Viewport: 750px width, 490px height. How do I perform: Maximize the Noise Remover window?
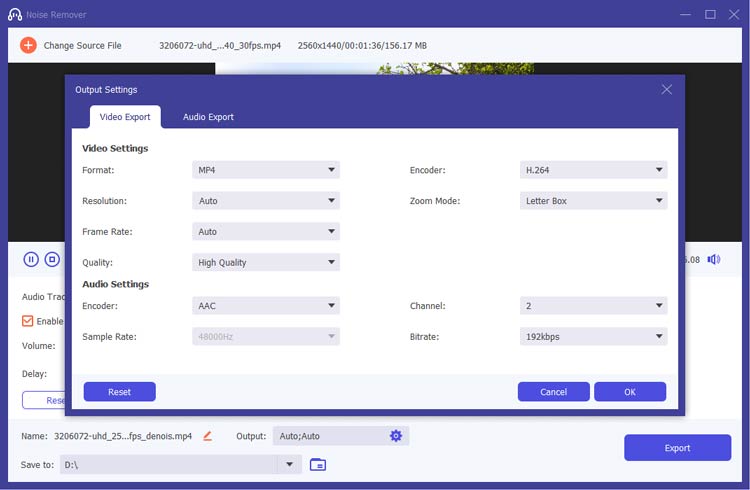[x=710, y=14]
